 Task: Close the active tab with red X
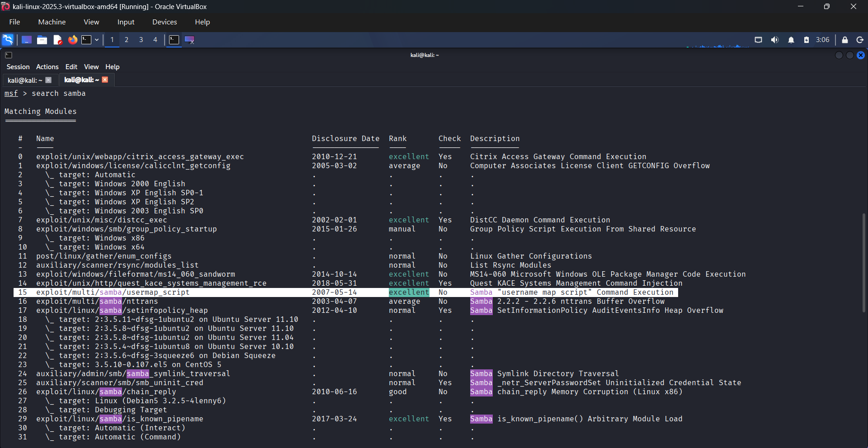[105, 80]
